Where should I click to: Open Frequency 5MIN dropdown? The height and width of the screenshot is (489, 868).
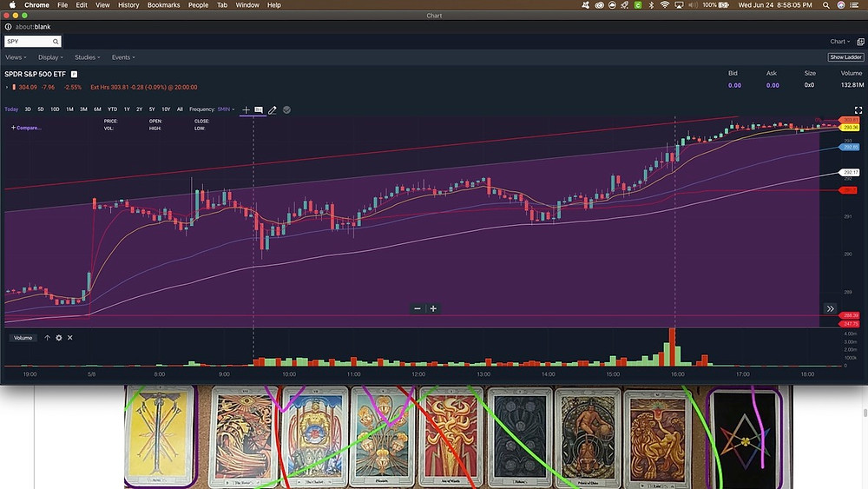click(226, 109)
